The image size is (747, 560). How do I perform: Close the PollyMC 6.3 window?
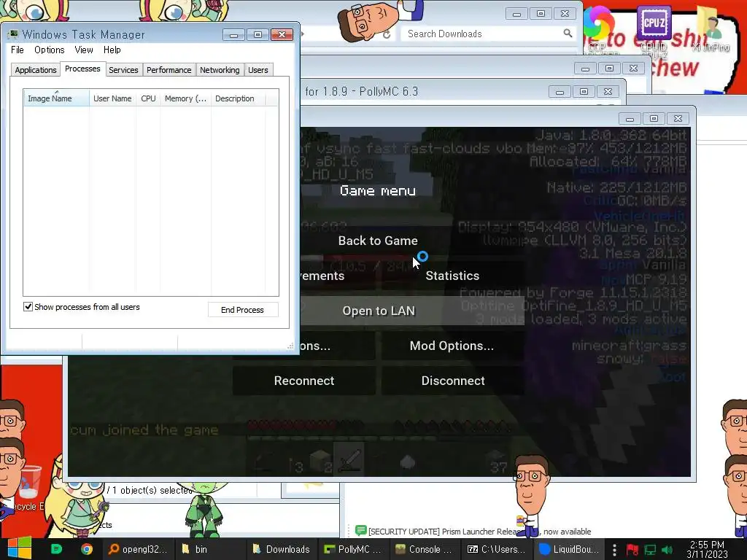[608, 91]
